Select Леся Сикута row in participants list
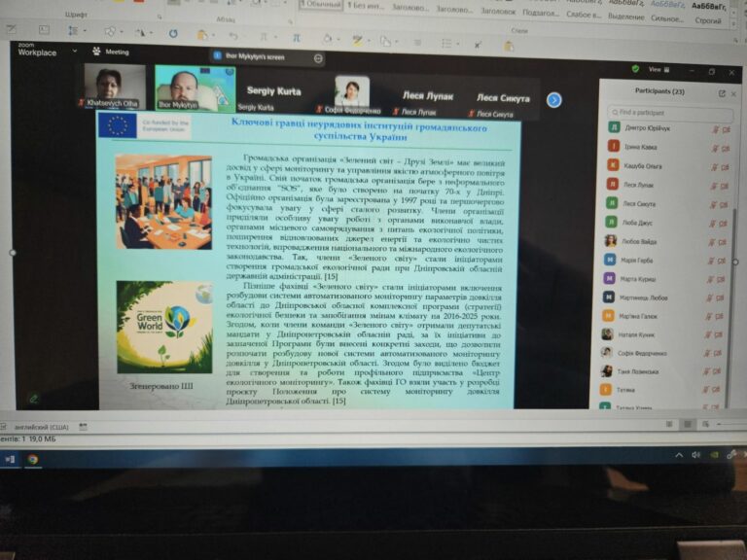 tap(667, 204)
